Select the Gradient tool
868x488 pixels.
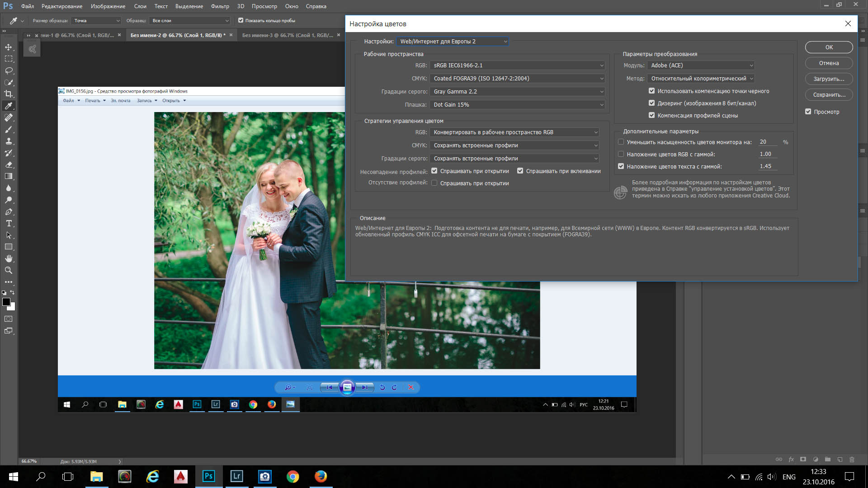point(9,176)
